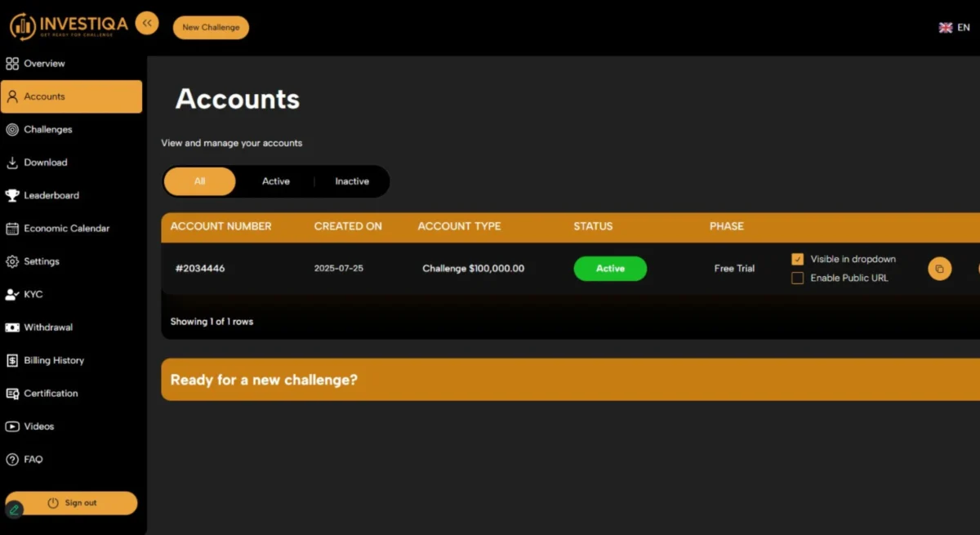Click the copy icon in account row

coord(939,269)
